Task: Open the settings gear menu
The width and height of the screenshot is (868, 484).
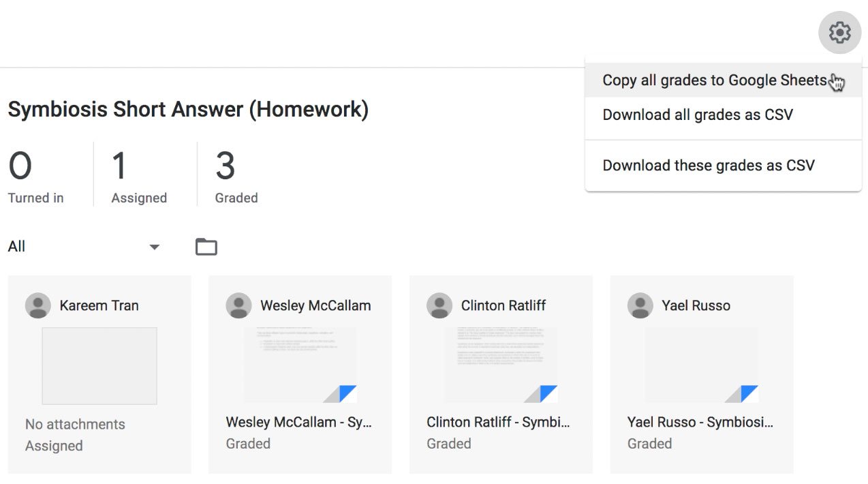Action: coord(839,32)
